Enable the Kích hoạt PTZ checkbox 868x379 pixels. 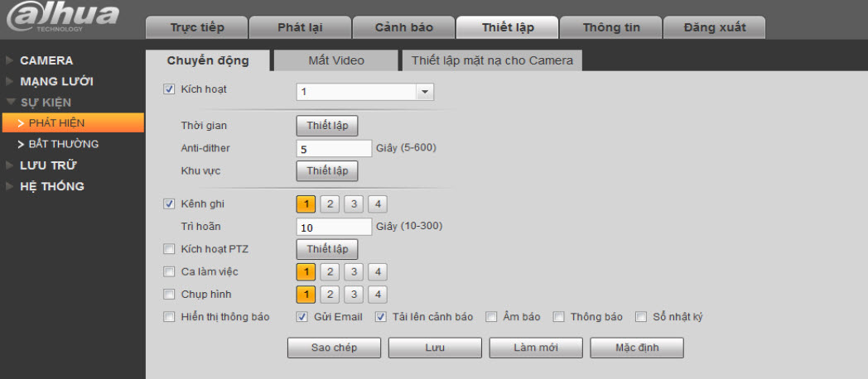170,249
